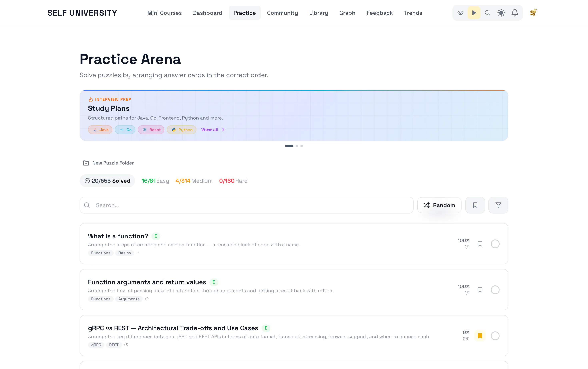Select the Go study plan chip
Image resolution: width=588 pixels, height=369 pixels.
coord(125,130)
